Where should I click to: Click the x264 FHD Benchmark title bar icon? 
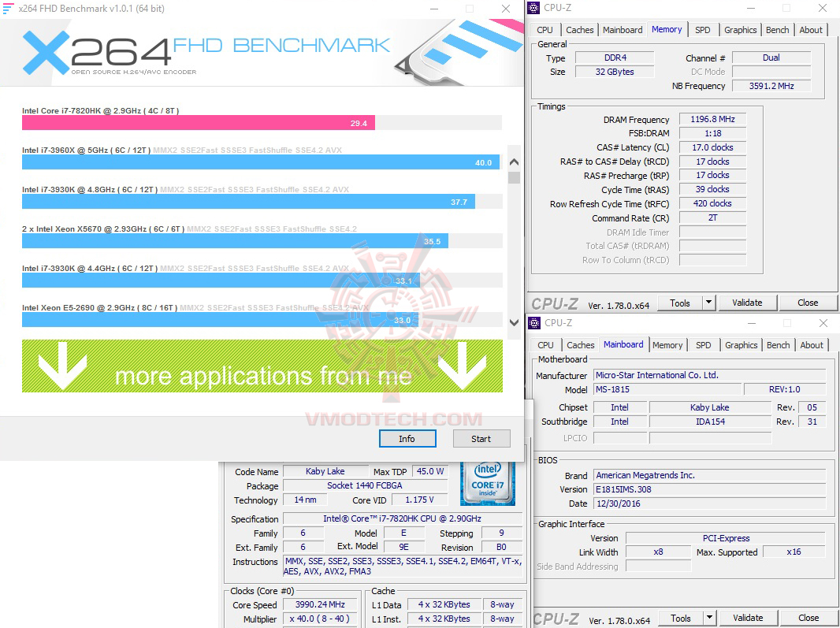pyautogui.click(x=9, y=9)
